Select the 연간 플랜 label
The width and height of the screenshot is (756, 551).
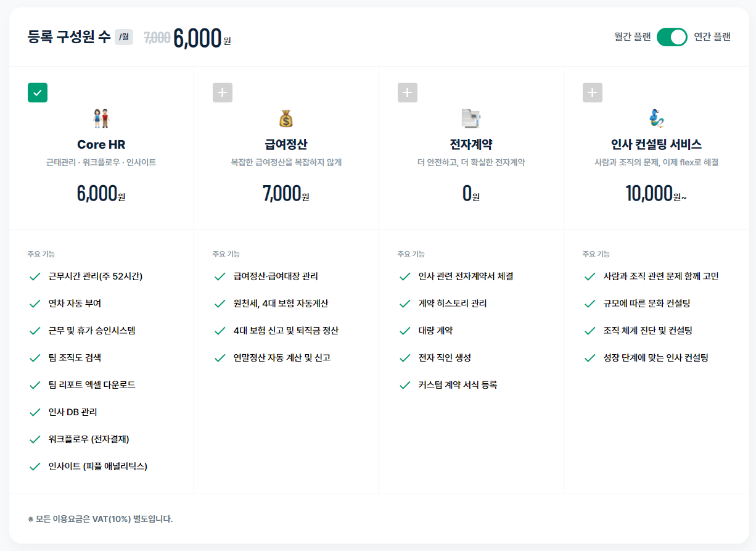pyautogui.click(x=712, y=37)
